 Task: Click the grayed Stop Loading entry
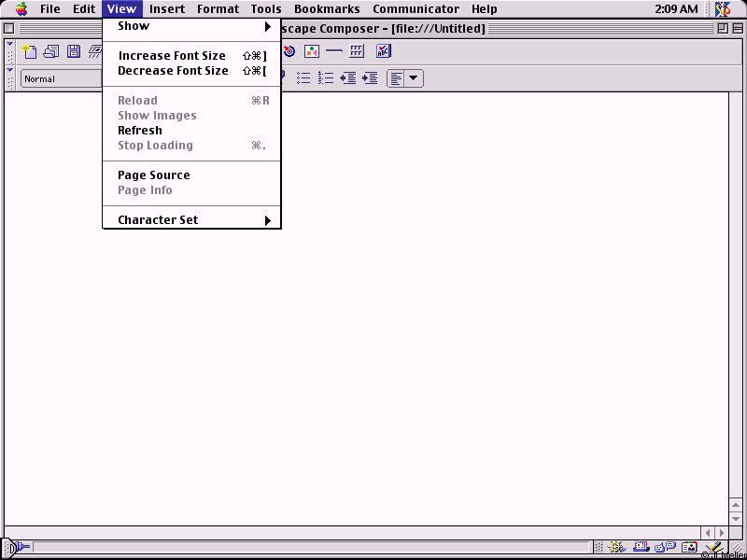191,146
